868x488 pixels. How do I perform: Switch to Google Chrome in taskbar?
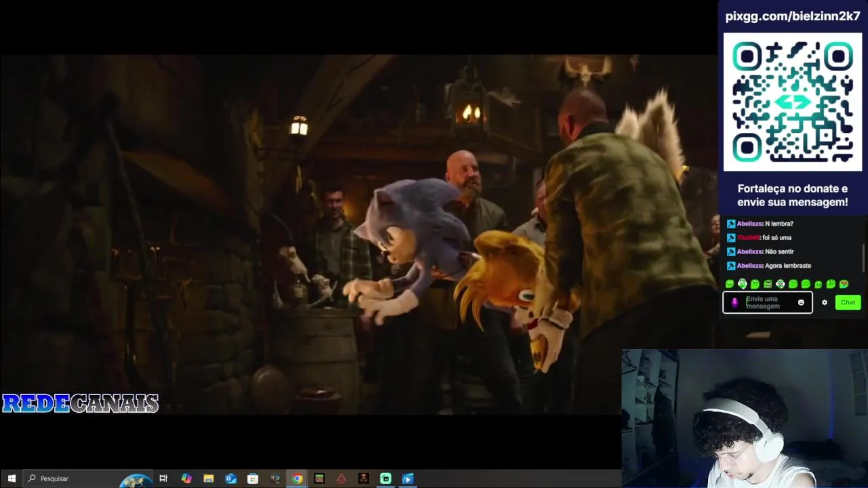click(x=297, y=479)
